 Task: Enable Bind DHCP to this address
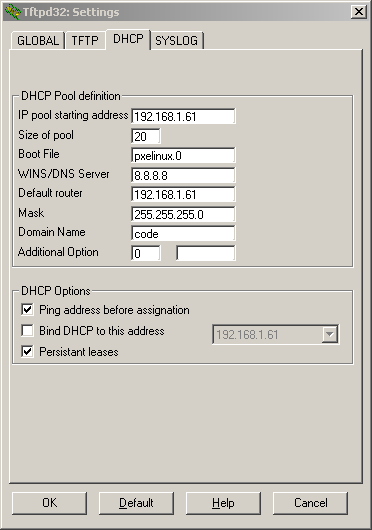coord(27,331)
